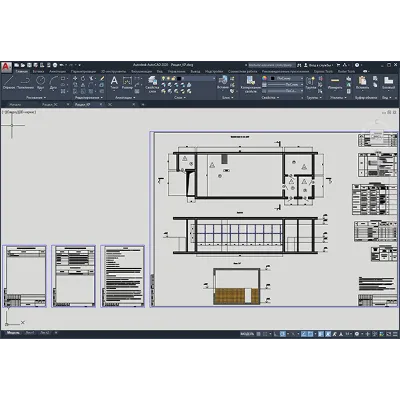Select the Arc (Дуга) tool
The image size is (400, 400).
(53, 82)
